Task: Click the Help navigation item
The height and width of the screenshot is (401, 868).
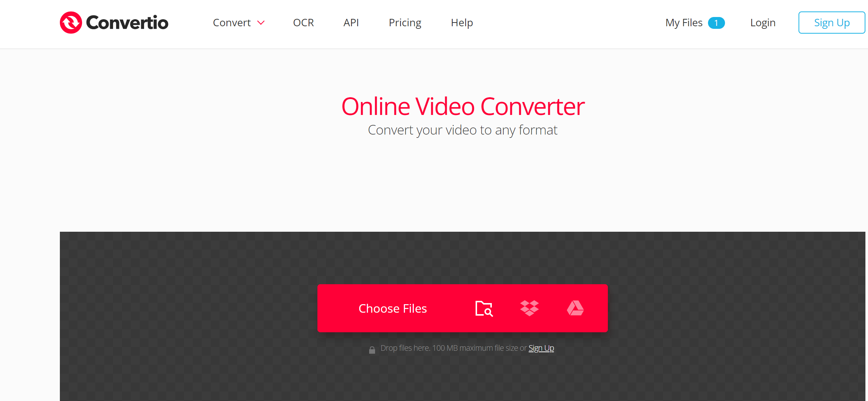Action: 462,22
